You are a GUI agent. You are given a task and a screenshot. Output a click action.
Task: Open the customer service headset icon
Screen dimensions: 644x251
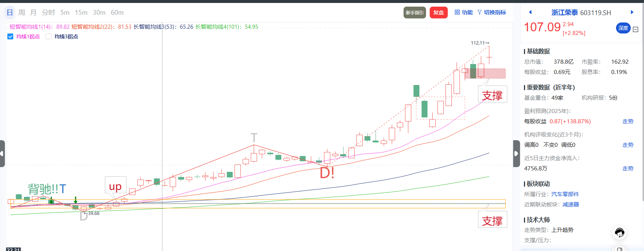619,233
